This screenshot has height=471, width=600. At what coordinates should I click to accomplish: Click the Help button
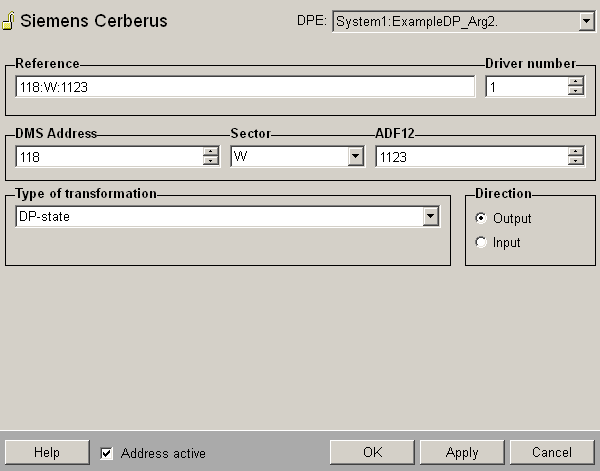47,452
